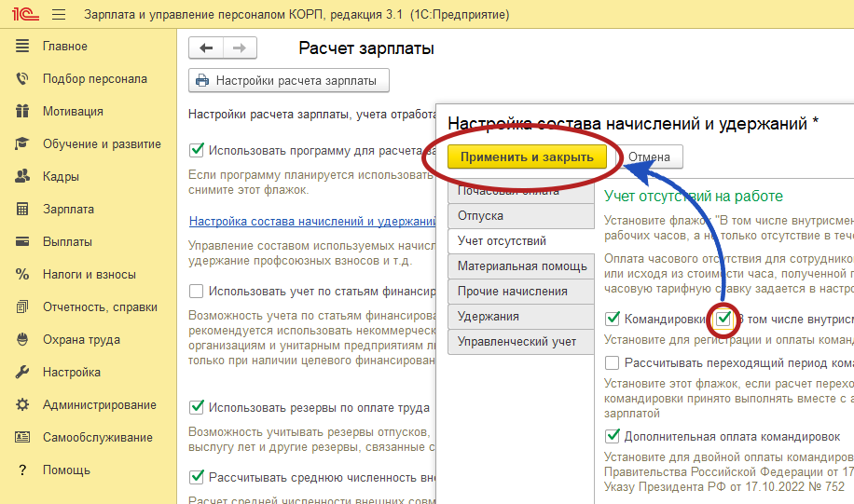854x504 pixels.
Task: Go to Мотивация section
Action: click(x=73, y=112)
